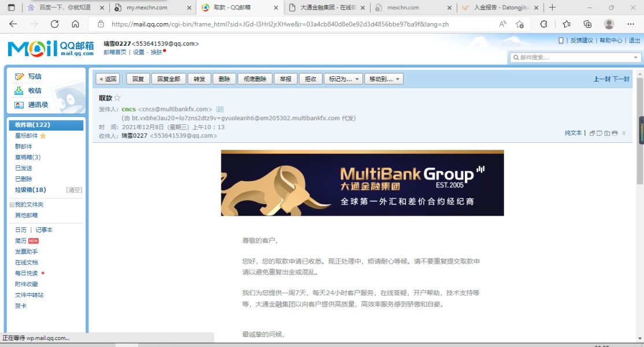The image size is (644, 347).
Task: Open 在线文档 in sidebar
Action: [26, 263]
